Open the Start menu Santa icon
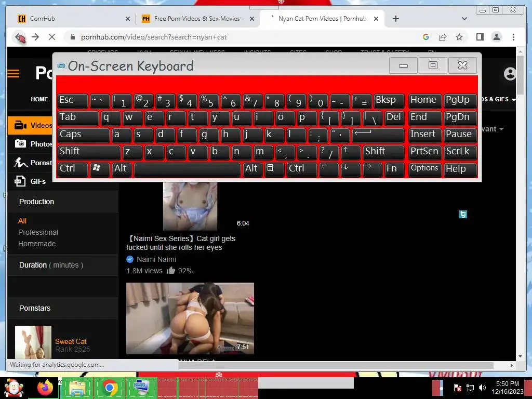This screenshot has height=399, width=532. point(14,388)
